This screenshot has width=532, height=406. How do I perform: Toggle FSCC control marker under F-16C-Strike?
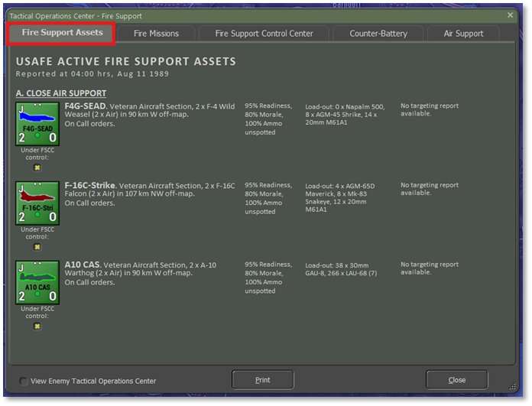(37, 247)
